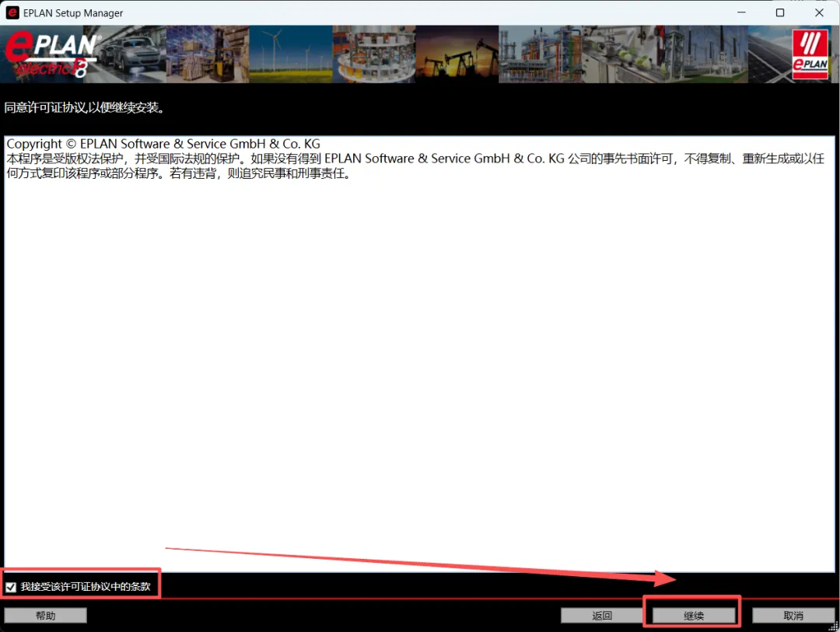Click the warehouse forklift banner image

coord(208,54)
